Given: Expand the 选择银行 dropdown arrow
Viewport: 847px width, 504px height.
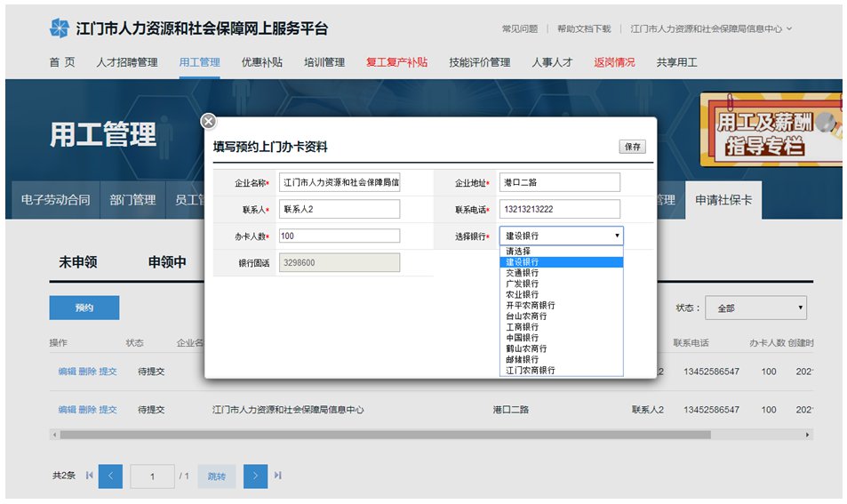Looking at the screenshot, I should (617, 236).
